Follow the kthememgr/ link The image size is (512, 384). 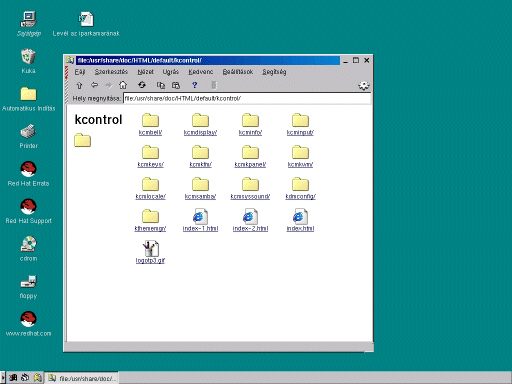(150, 229)
